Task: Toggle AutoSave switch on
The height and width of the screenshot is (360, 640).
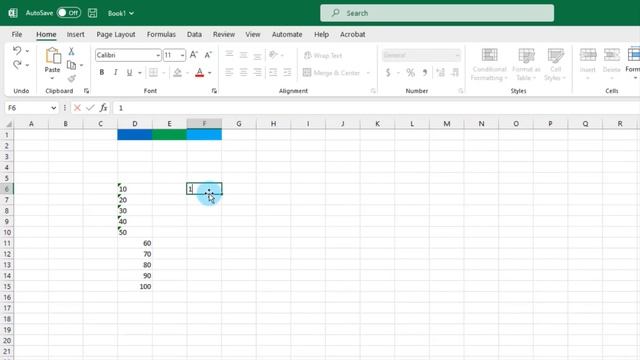Action: (69, 13)
